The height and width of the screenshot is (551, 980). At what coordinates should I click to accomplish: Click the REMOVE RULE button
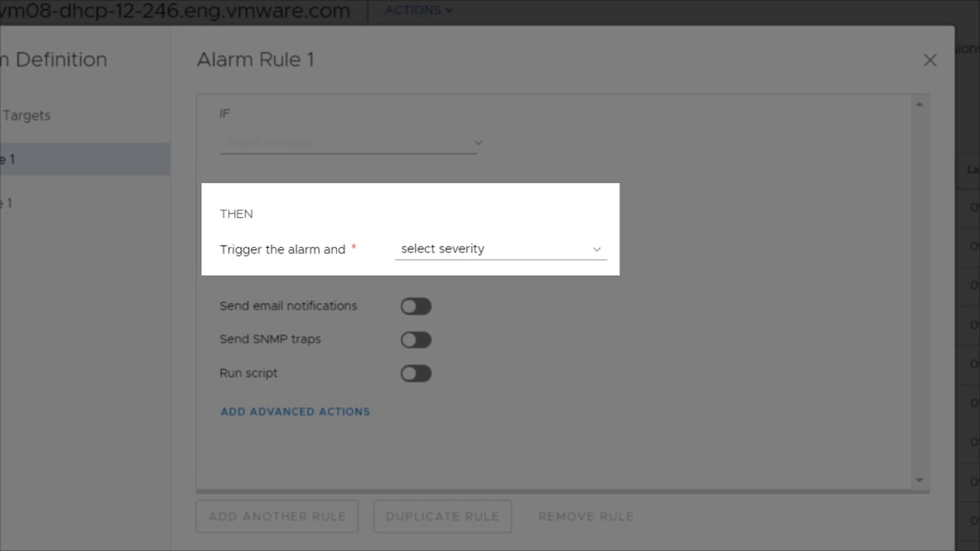pyautogui.click(x=586, y=517)
